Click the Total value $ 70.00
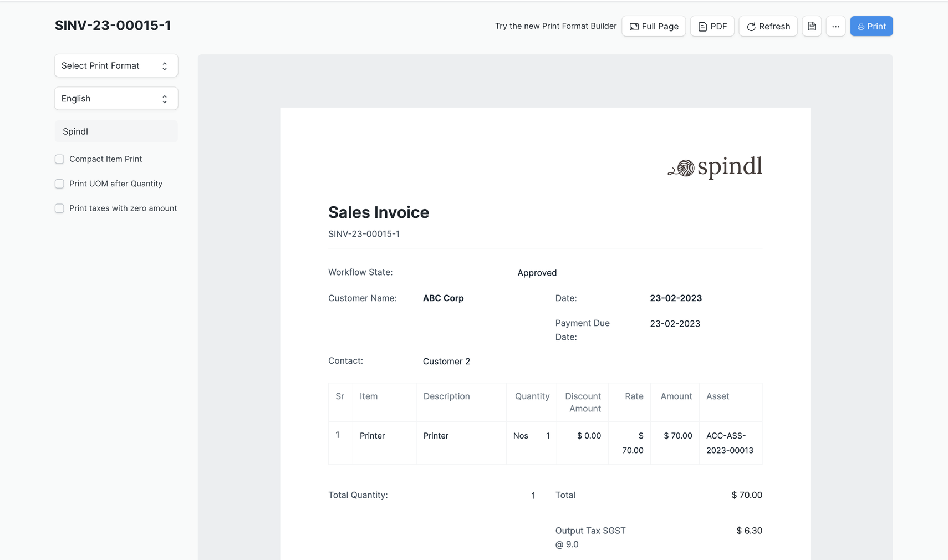This screenshot has width=948, height=560. 747,495
